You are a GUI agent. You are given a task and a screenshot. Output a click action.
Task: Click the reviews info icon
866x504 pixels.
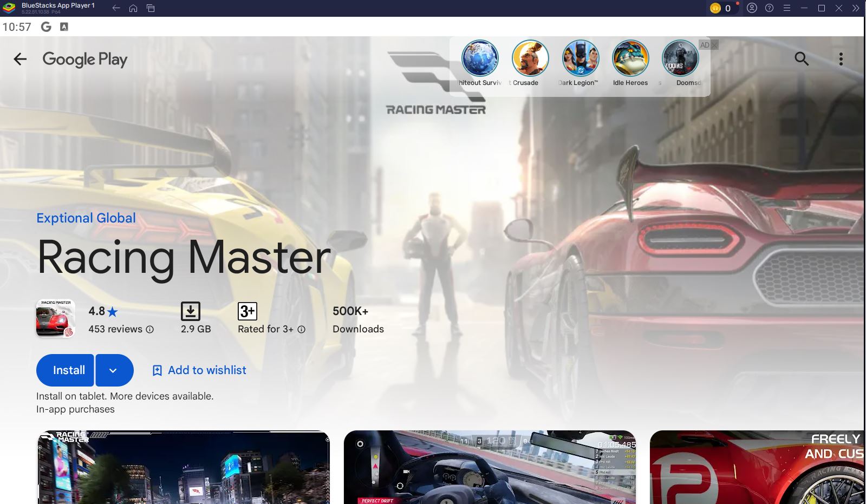pyautogui.click(x=150, y=329)
